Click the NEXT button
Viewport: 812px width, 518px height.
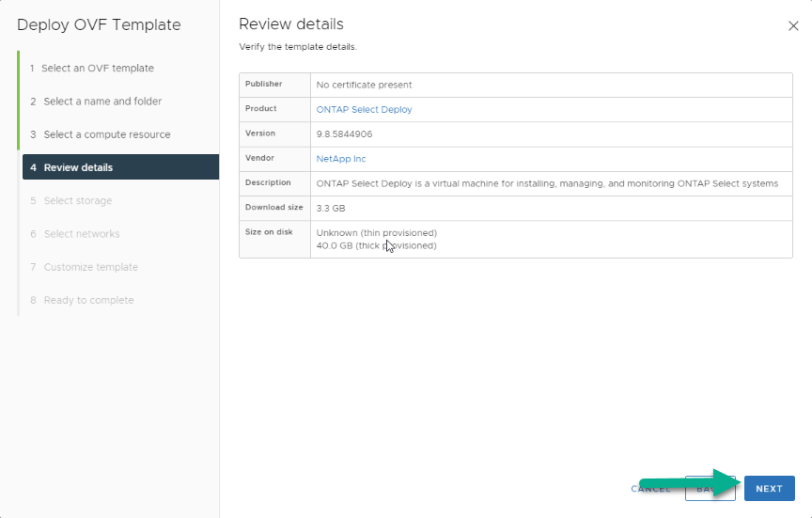769,489
